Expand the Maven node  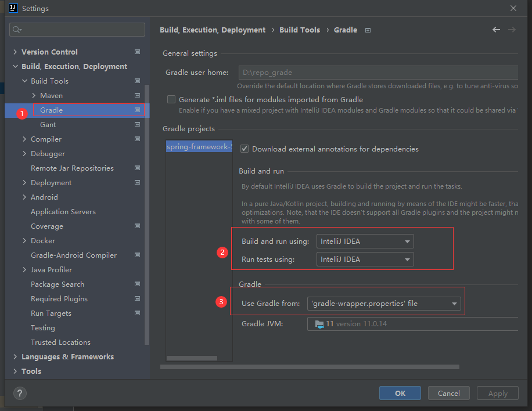point(34,96)
